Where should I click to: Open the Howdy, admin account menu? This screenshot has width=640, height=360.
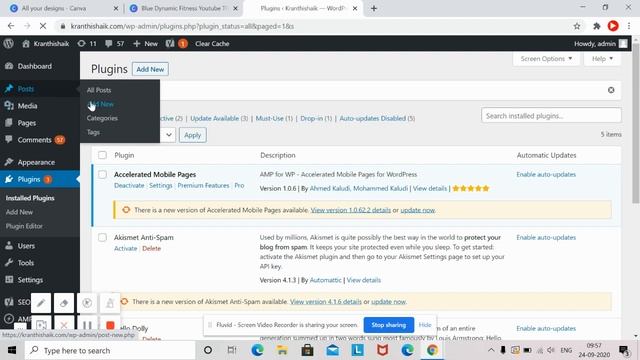point(600,43)
